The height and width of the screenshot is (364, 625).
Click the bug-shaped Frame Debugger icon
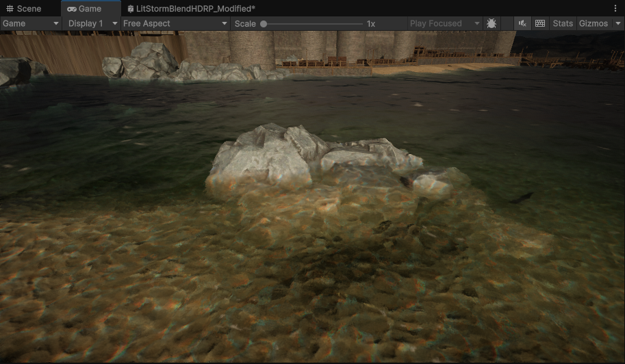coord(492,23)
